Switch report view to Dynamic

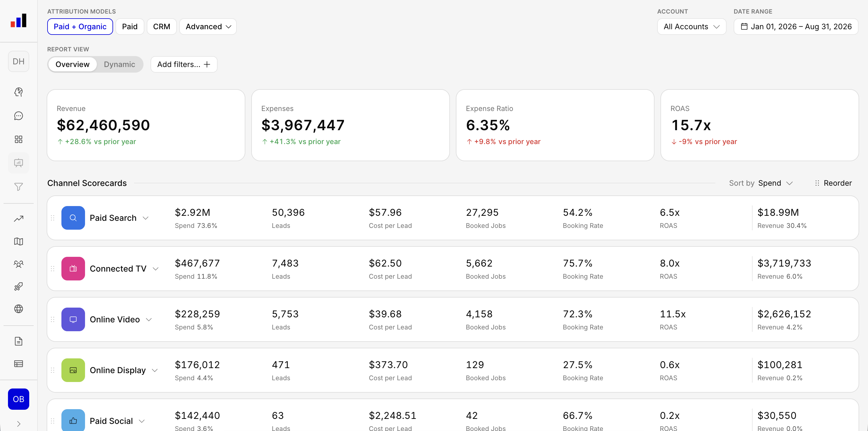(119, 64)
